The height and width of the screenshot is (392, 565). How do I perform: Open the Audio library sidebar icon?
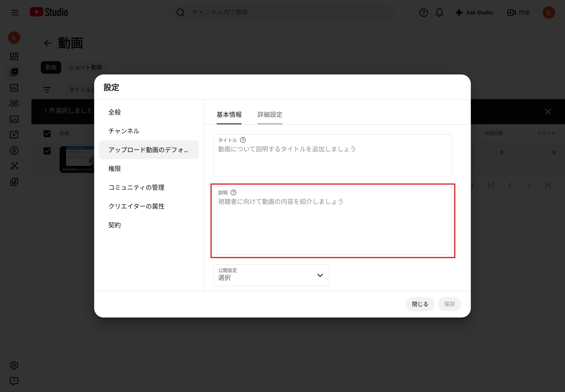14,182
